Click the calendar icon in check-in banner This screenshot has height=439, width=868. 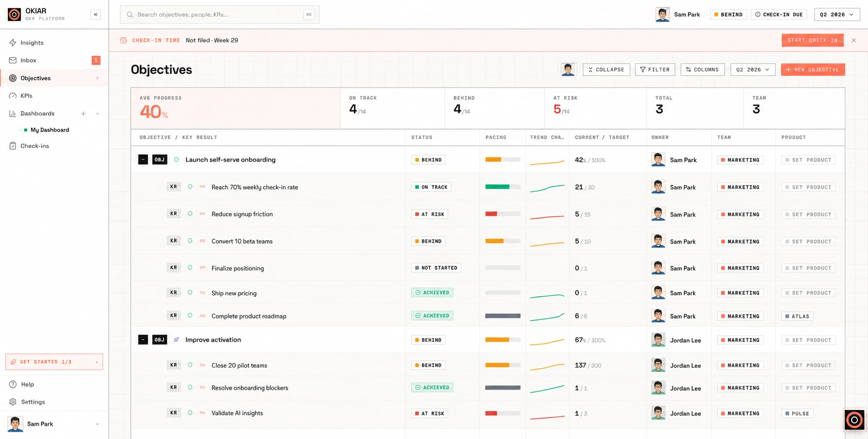tap(124, 40)
